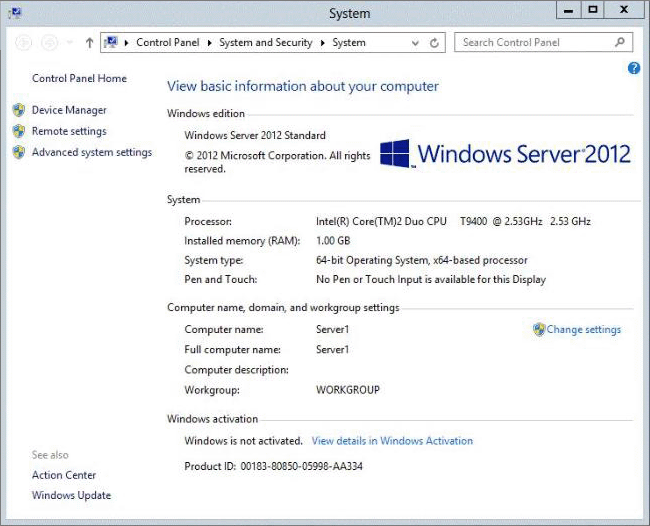Image resolution: width=650 pixels, height=526 pixels.
Task: Click the System window icon in the title bar
Action: click(x=14, y=11)
